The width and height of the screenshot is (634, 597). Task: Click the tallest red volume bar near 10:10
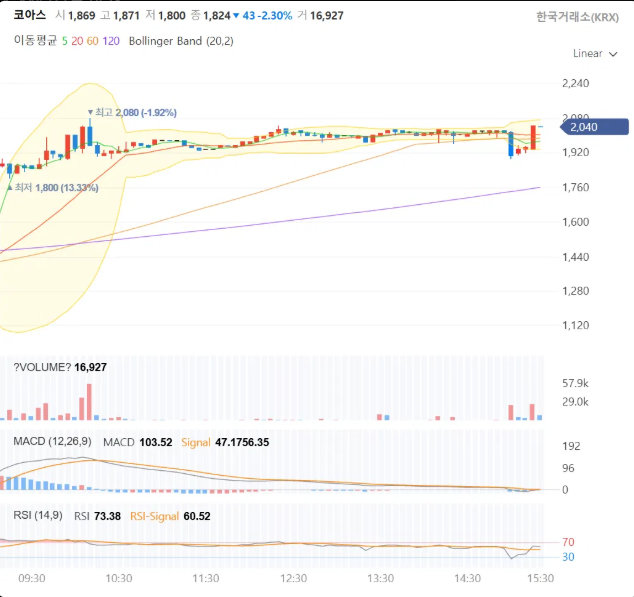[89, 402]
